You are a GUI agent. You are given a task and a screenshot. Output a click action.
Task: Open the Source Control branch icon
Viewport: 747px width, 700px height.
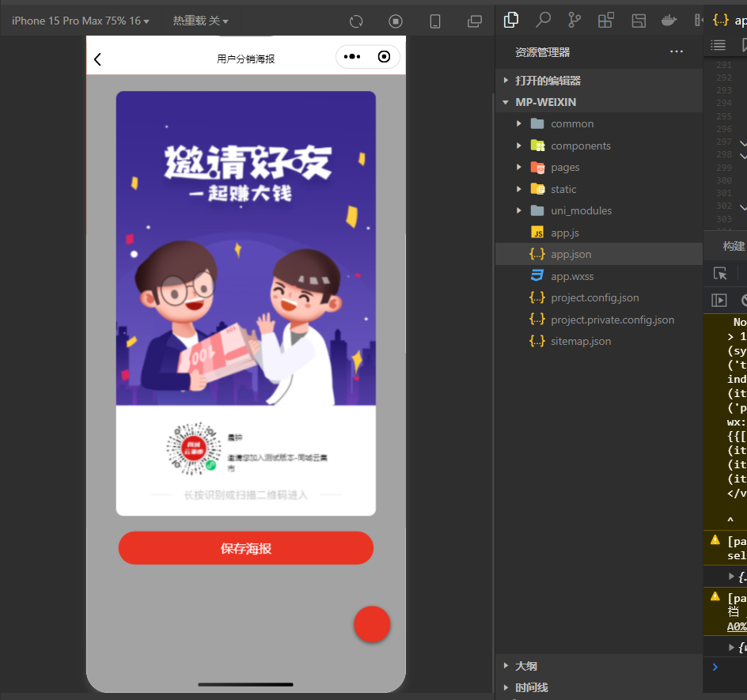click(574, 20)
